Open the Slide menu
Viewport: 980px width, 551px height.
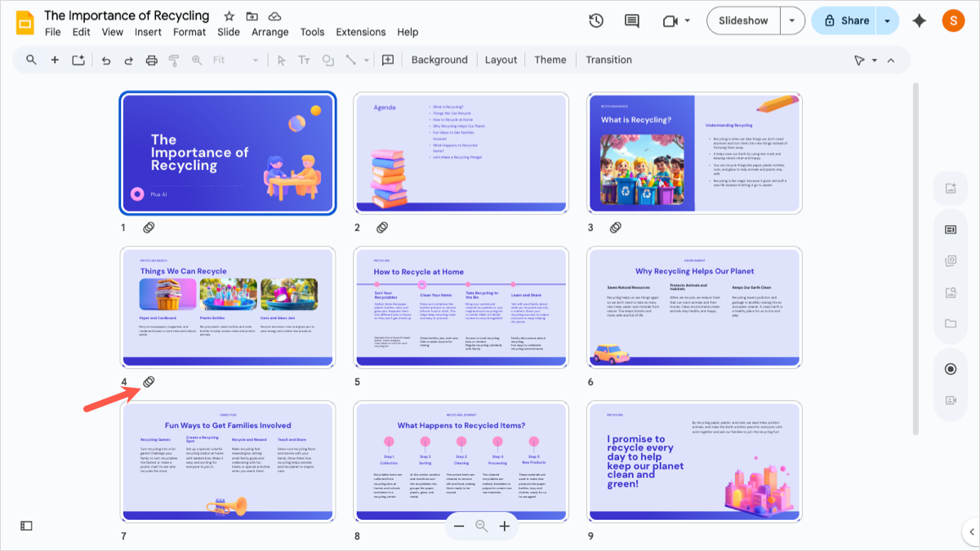[229, 32]
